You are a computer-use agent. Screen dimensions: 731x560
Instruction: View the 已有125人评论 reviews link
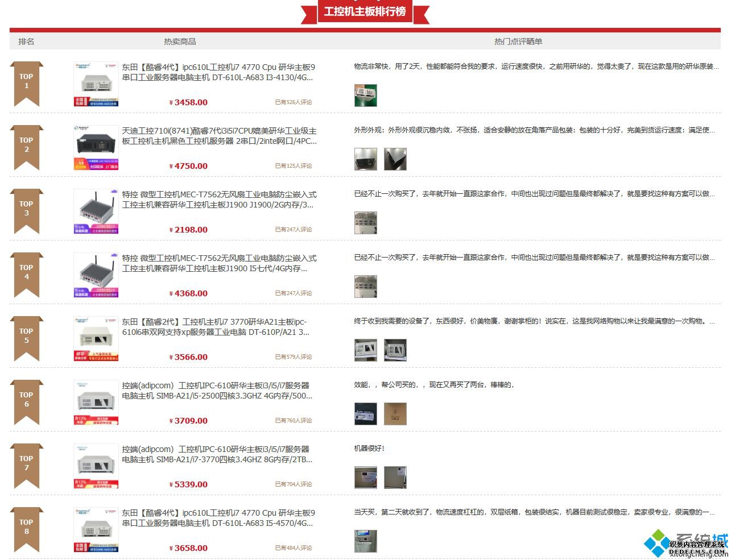coord(294,166)
